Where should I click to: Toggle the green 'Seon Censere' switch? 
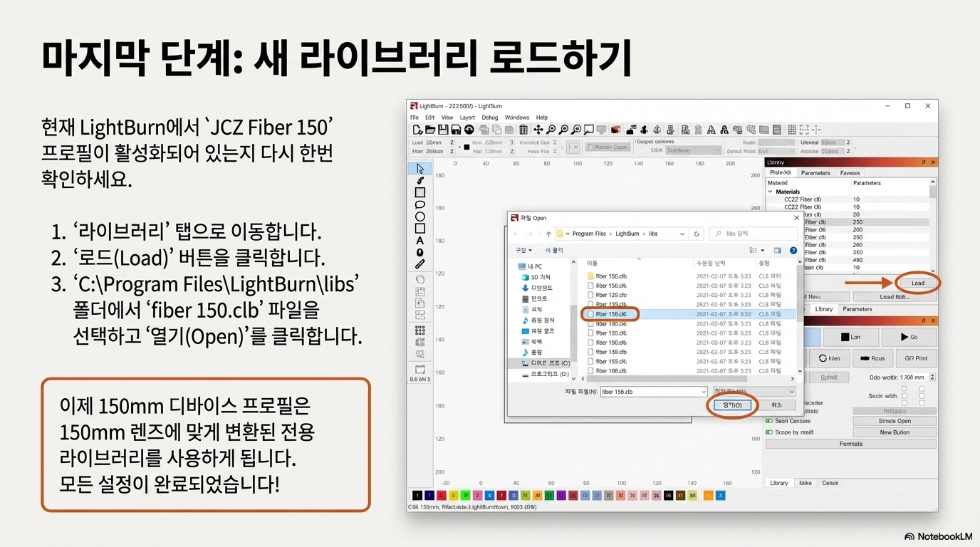point(769,421)
